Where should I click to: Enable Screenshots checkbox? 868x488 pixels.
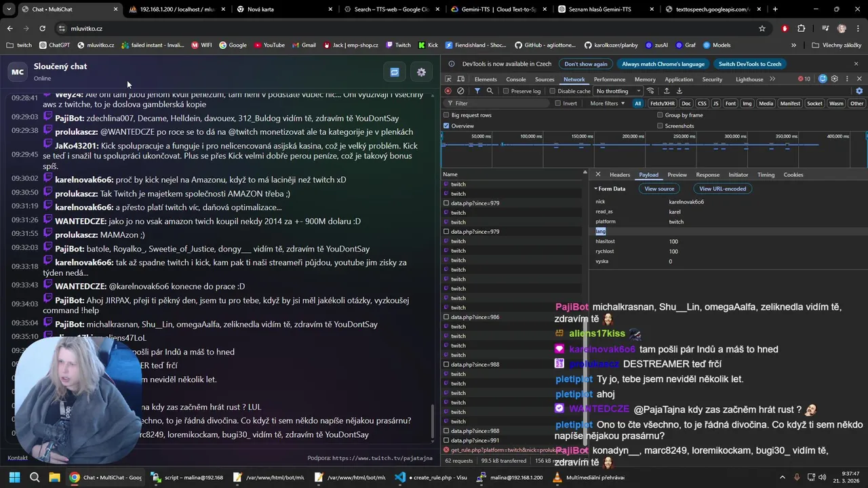point(660,126)
